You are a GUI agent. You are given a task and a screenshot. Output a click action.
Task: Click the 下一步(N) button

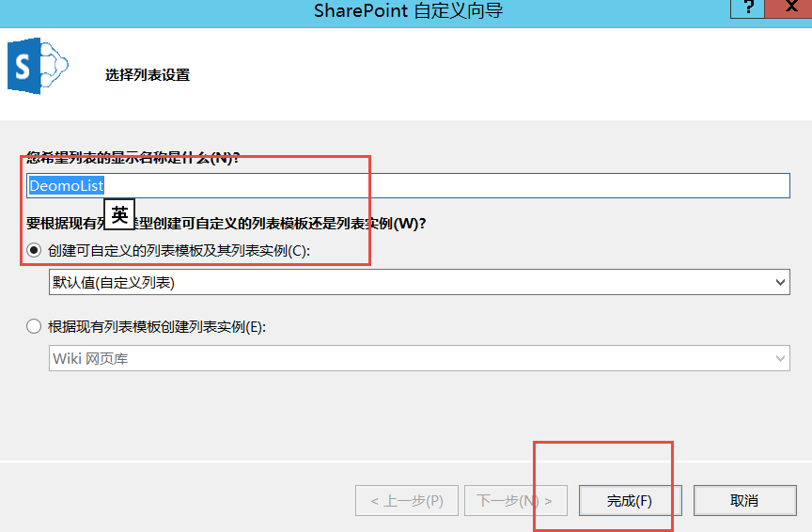[516, 500]
